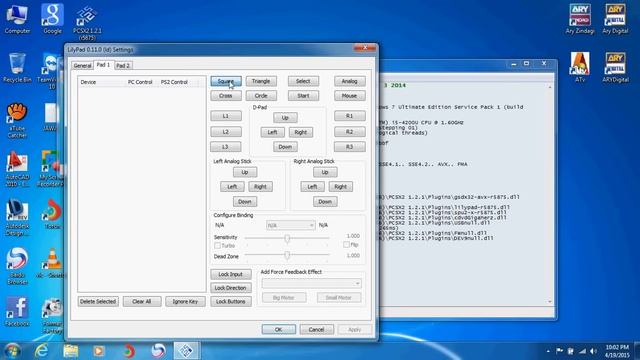Open ARYDigital shortcut beside ATv
This screenshot has width=640, height=360.
615,67
